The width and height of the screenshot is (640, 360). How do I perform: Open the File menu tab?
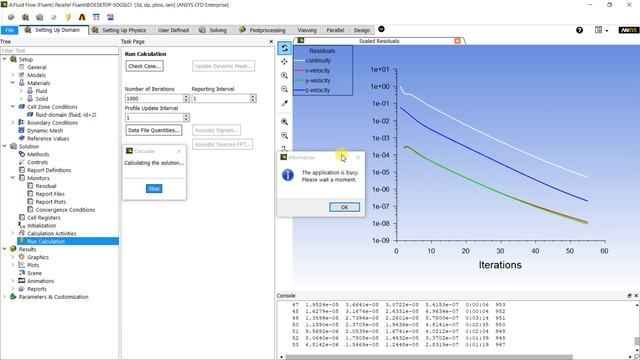pyautogui.click(x=9, y=30)
